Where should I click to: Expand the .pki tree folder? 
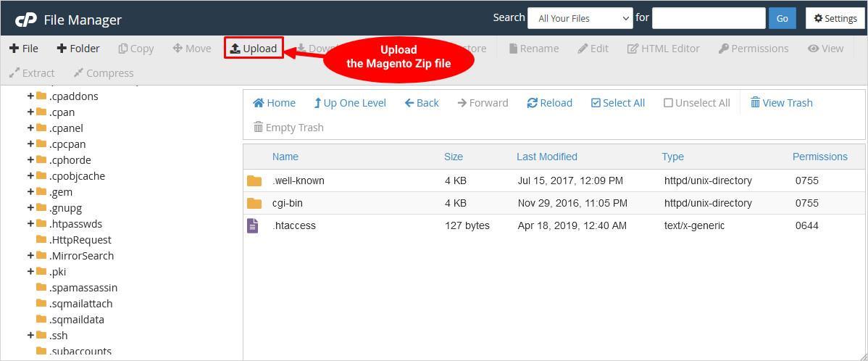[30, 272]
